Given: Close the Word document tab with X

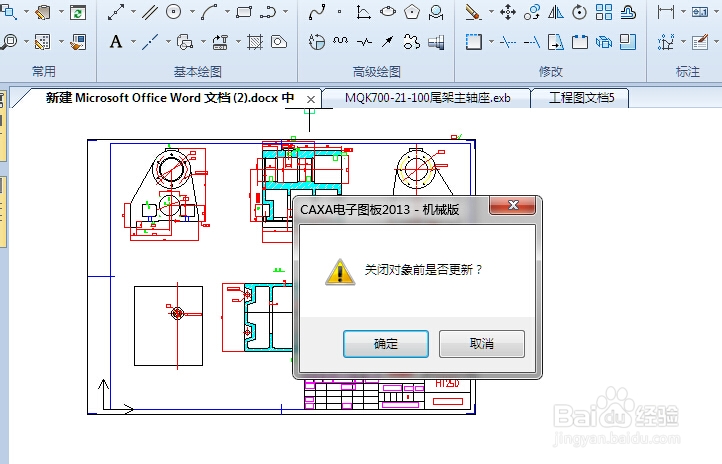Looking at the screenshot, I should 311,99.
